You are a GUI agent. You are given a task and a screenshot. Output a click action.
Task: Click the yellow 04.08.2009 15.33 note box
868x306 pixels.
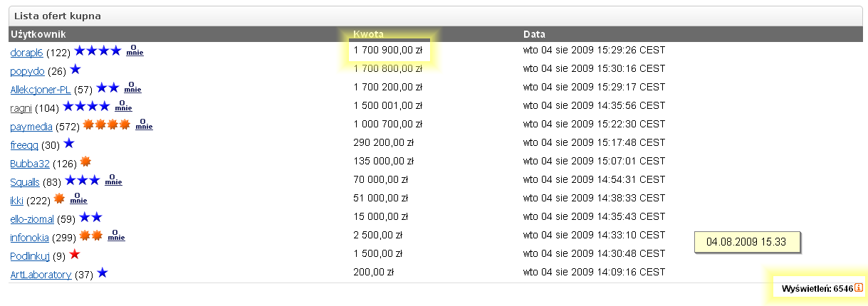click(746, 242)
